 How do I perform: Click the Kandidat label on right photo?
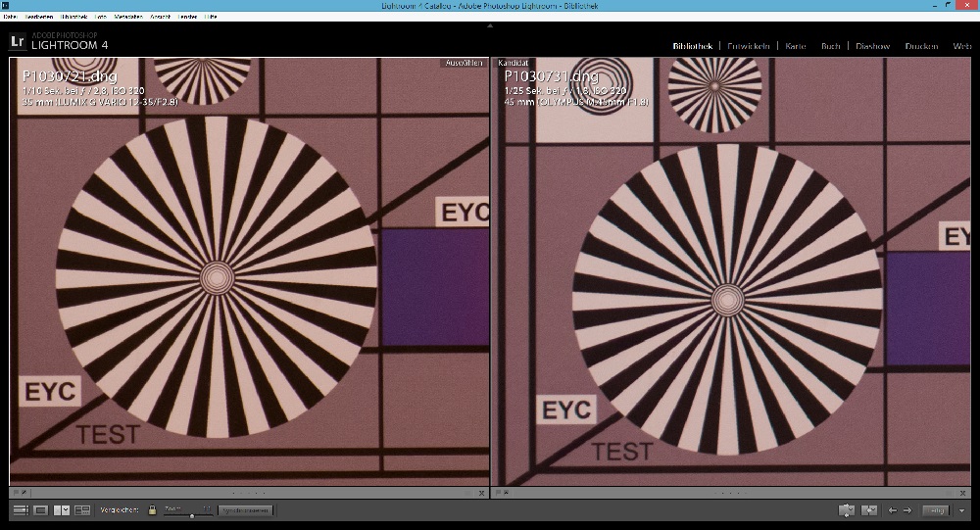click(514, 63)
